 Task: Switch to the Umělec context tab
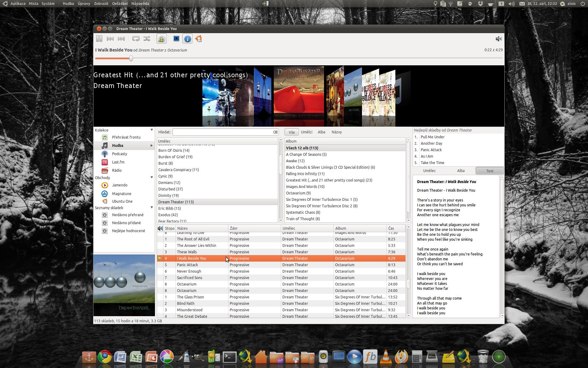(429, 171)
